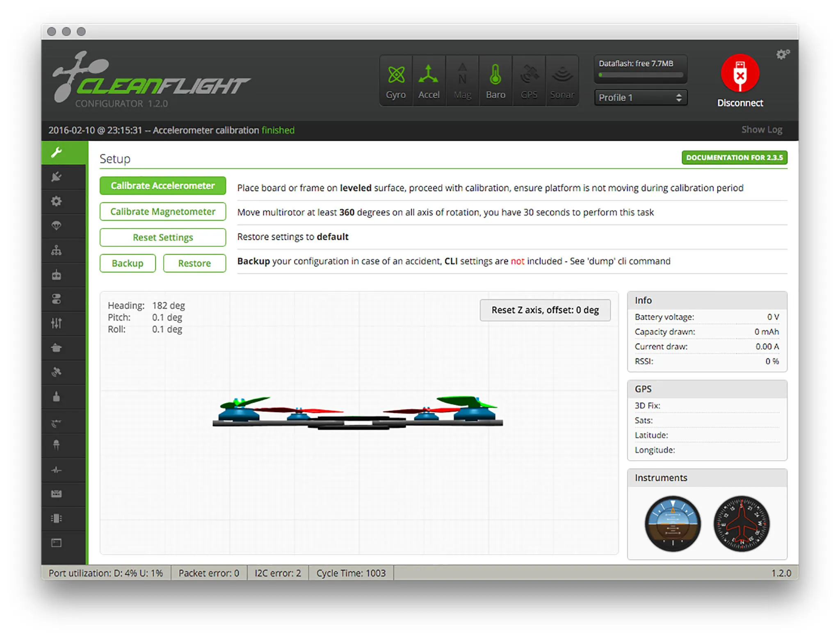Open the Failsafe parachute icon tab
The image size is (840, 639).
pyautogui.click(x=57, y=225)
